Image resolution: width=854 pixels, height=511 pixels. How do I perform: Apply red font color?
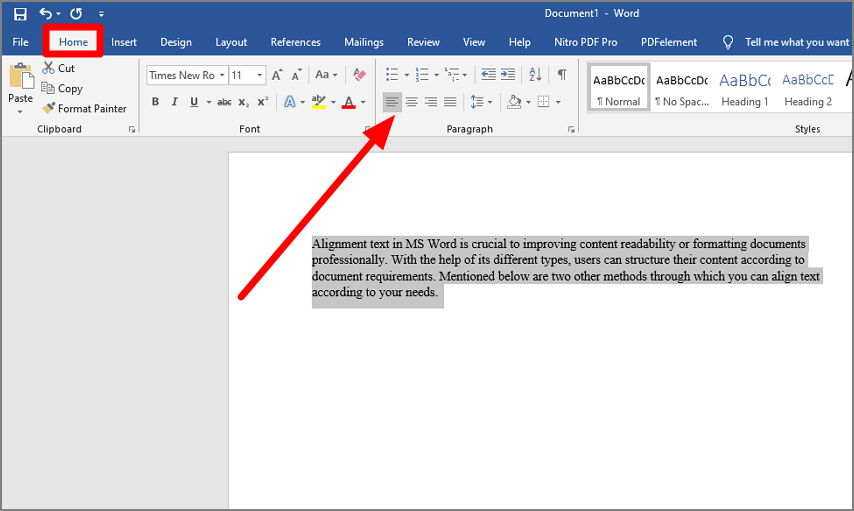[x=349, y=102]
